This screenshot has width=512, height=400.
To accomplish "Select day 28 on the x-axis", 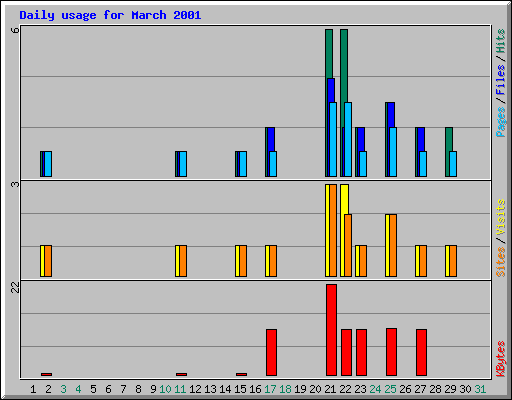I will 435,389.
